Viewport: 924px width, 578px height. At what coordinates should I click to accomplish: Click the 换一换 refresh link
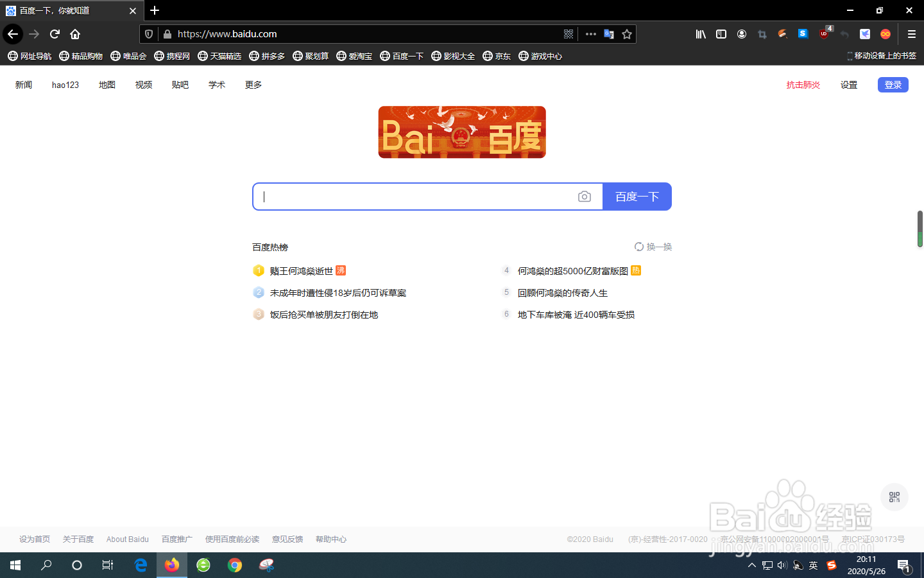tap(653, 247)
